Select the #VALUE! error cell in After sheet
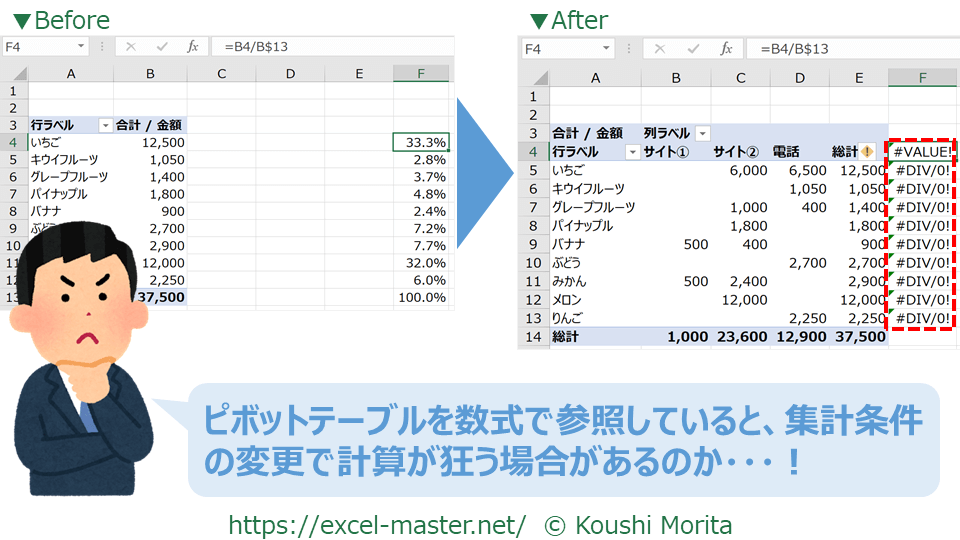Image resolution: width=960 pixels, height=540 pixels. click(x=922, y=152)
